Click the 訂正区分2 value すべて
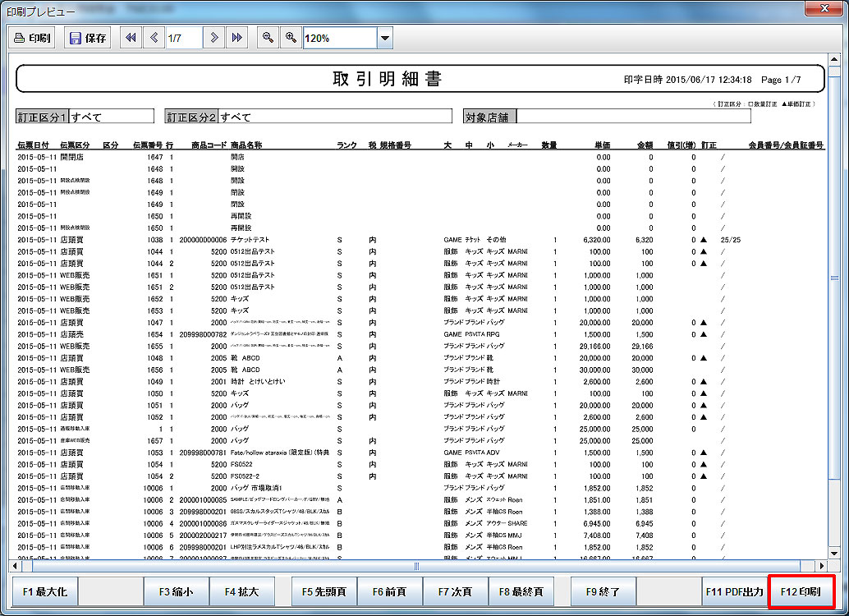The height and width of the screenshot is (616, 849). (236, 117)
